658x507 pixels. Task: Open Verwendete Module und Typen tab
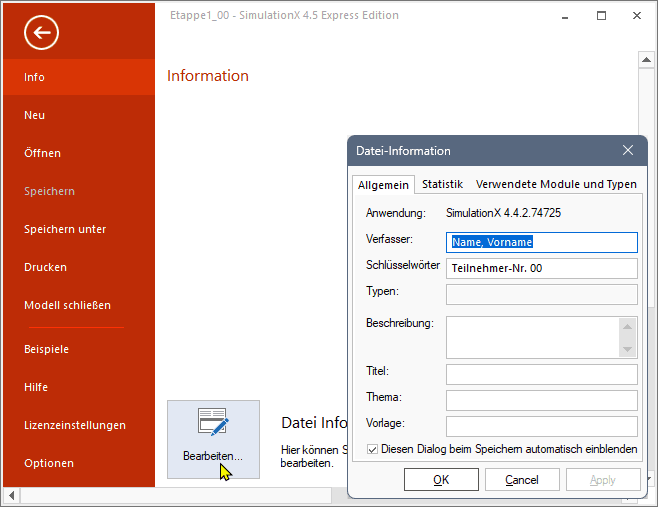(556, 185)
